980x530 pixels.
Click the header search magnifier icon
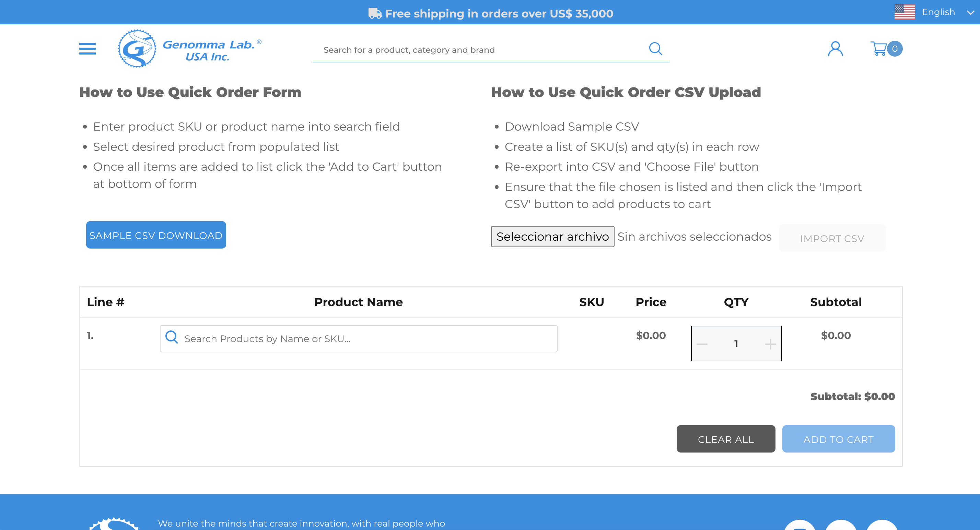655,49
